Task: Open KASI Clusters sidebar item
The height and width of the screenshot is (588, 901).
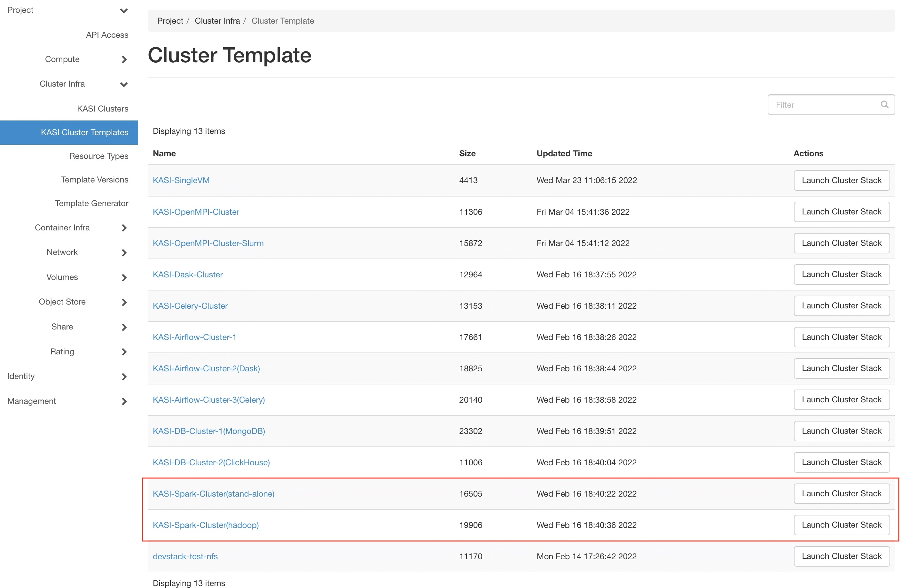Action: pos(103,109)
